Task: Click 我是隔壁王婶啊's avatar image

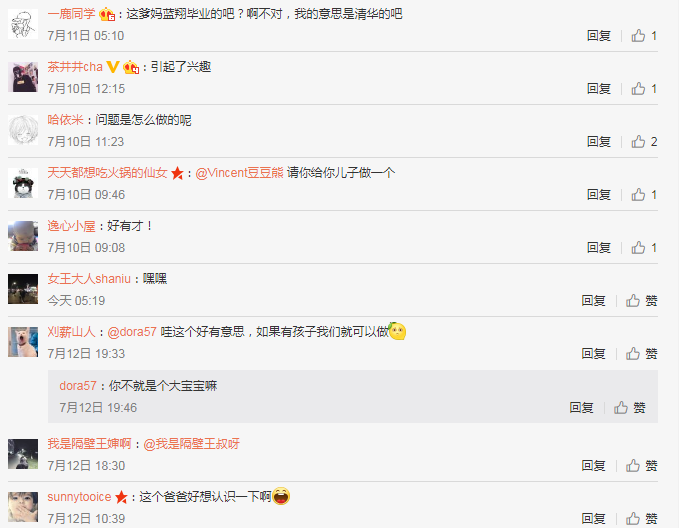Action: point(23,454)
